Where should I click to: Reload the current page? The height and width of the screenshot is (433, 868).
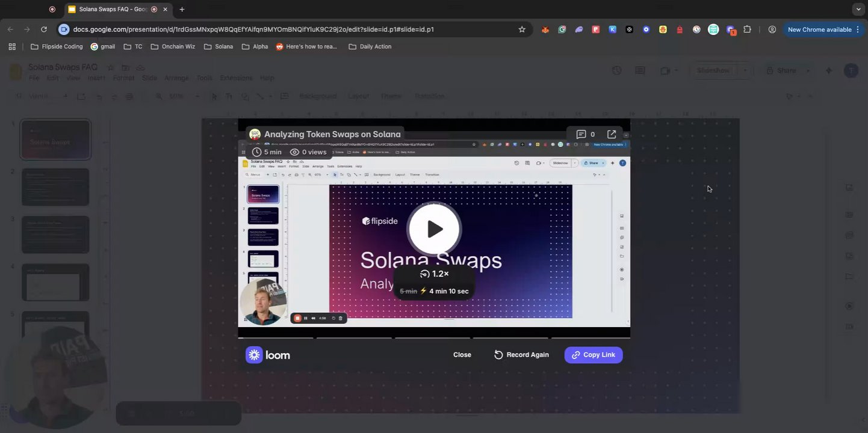(x=44, y=29)
